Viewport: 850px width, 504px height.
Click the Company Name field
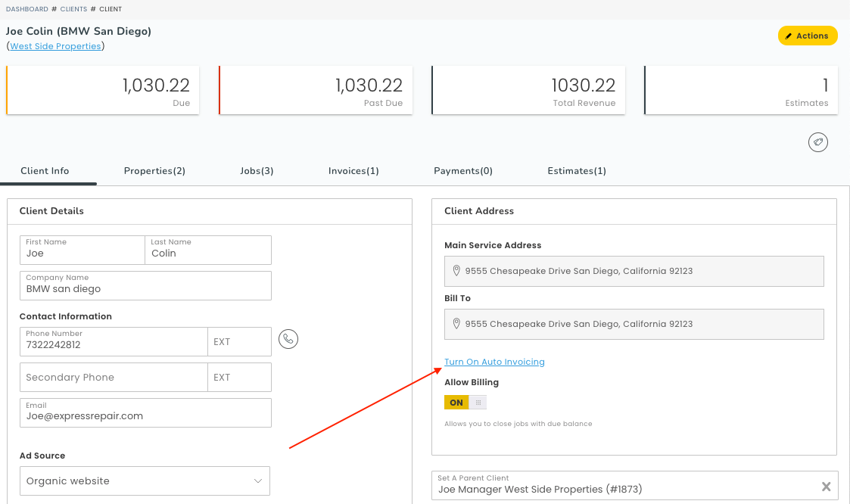(145, 288)
